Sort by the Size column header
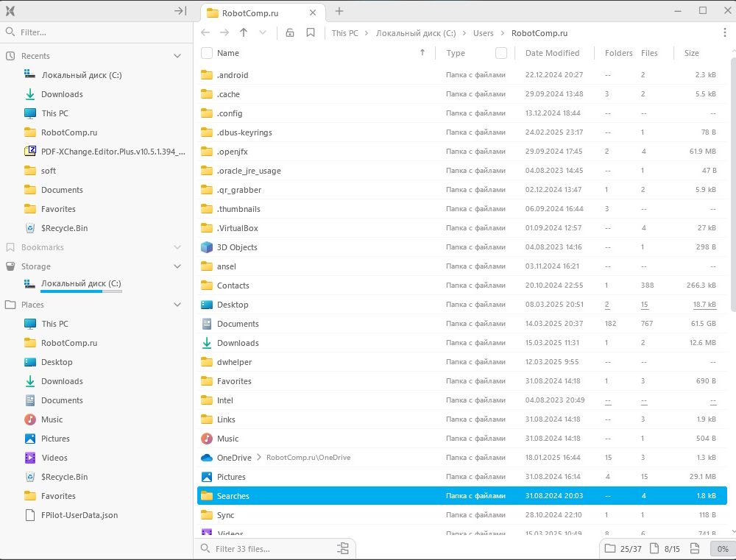Screen dimensions: 736x560 (x=691, y=53)
